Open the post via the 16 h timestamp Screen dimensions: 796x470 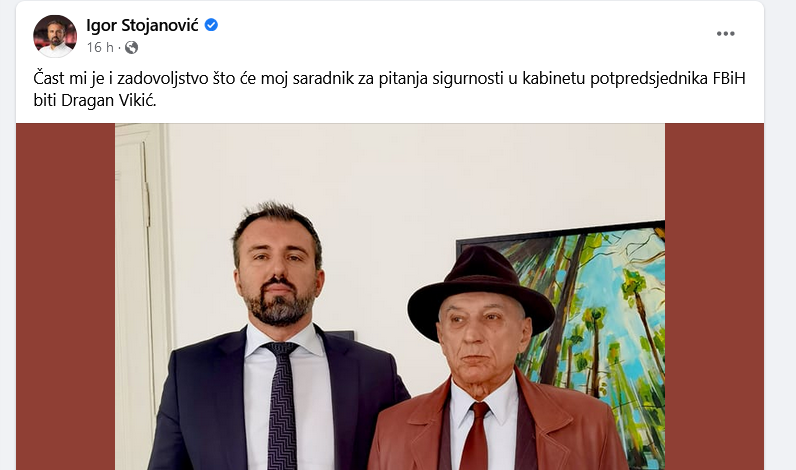(x=100, y=47)
